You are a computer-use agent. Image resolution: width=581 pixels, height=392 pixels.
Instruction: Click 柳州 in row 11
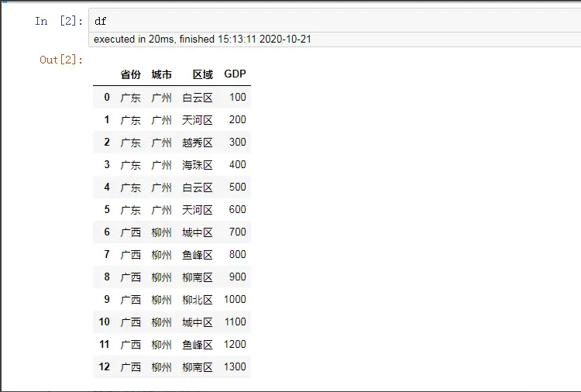click(162, 345)
